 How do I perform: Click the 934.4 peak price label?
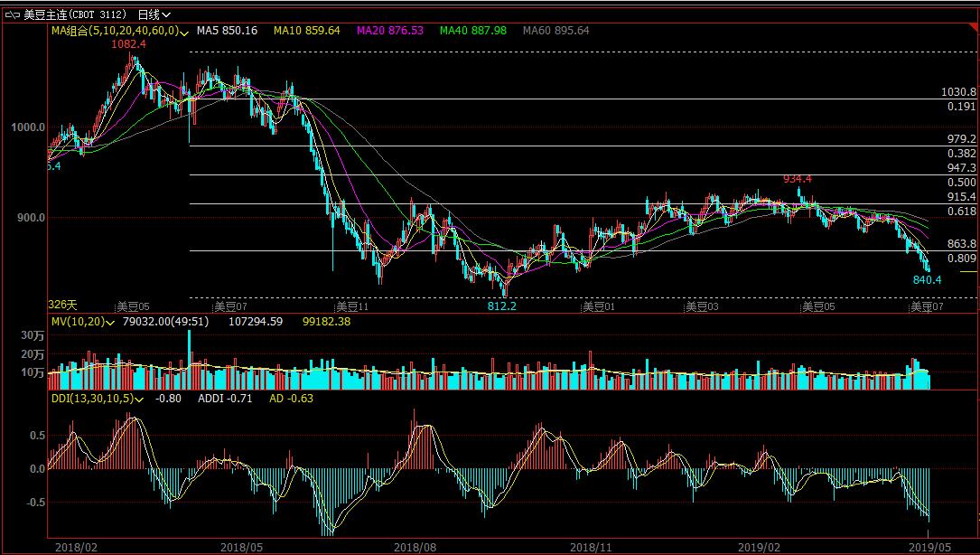[797, 179]
